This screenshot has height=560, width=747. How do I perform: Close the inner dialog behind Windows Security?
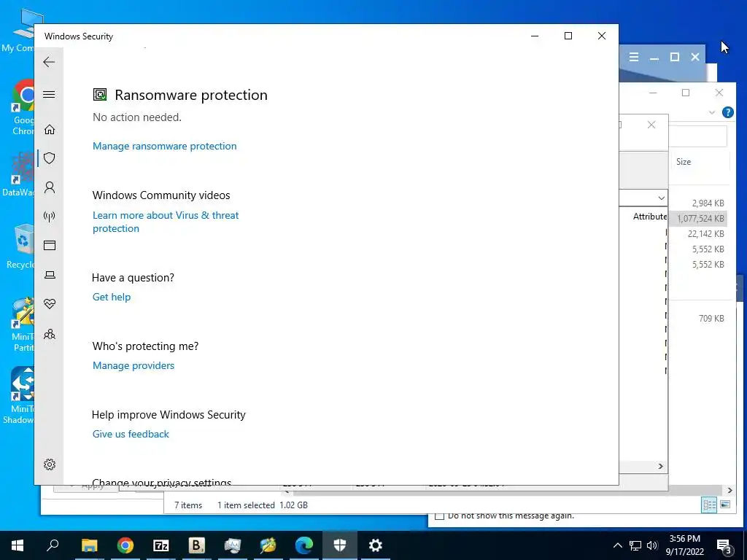point(651,125)
